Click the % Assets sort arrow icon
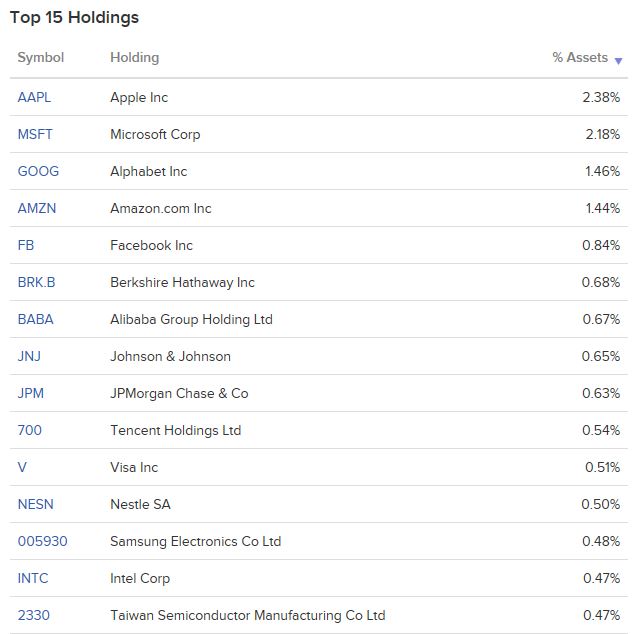This screenshot has height=634, width=641. pos(618,61)
